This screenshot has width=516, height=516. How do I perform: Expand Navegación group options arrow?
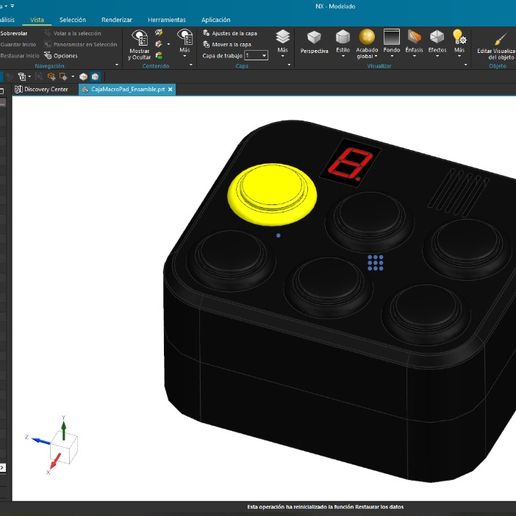pyautogui.click(x=117, y=65)
